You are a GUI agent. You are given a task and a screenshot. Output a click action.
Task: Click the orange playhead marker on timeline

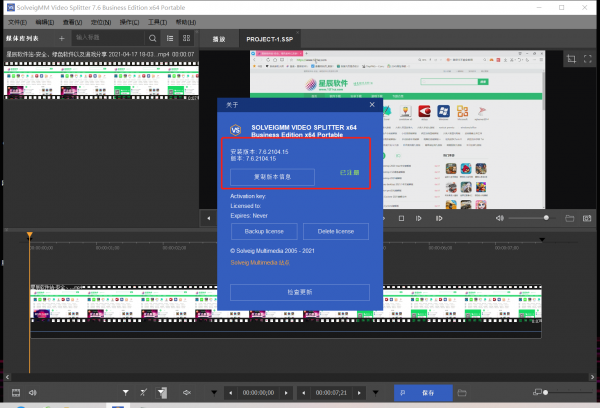(29, 235)
